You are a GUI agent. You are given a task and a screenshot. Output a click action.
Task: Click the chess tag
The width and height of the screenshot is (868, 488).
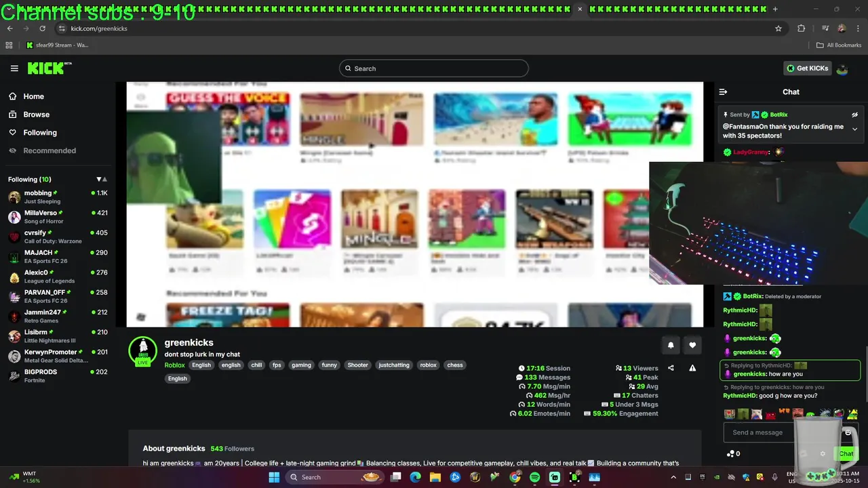coord(455,365)
